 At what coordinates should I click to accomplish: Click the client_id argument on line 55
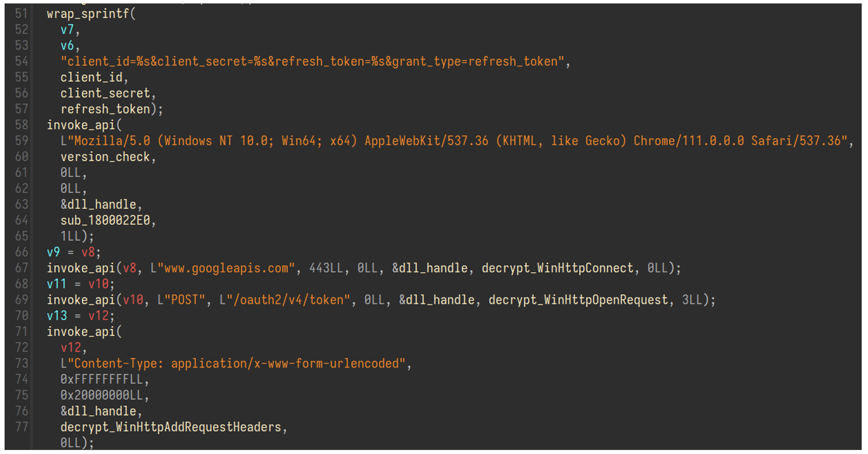tap(91, 77)
